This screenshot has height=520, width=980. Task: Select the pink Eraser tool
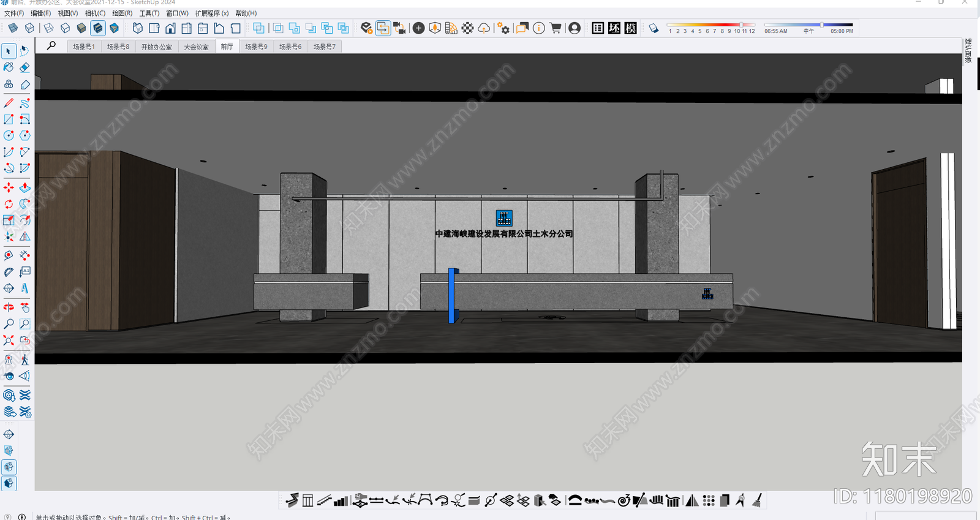point(24,67)
